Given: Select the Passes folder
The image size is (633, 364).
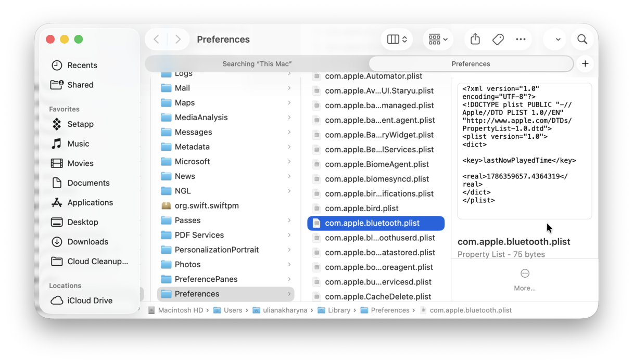Looking at the screenshot, I should [225, 220].
